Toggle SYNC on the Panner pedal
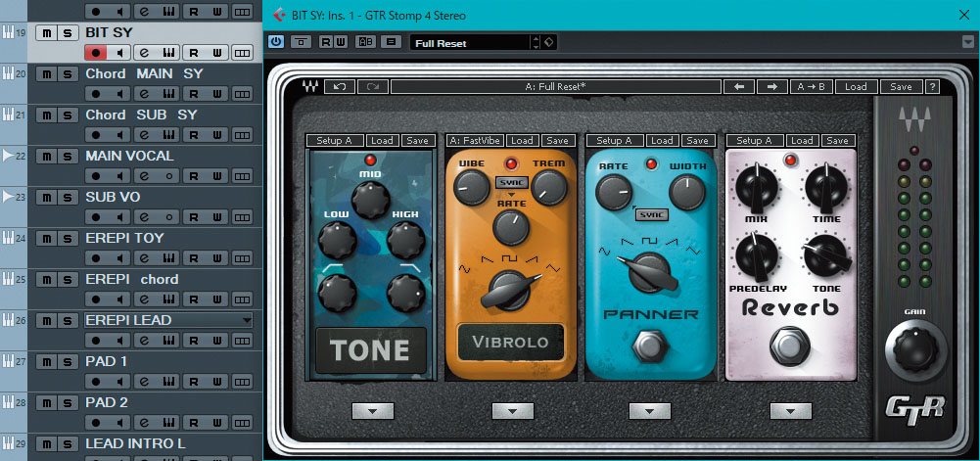 coord(652,215)
